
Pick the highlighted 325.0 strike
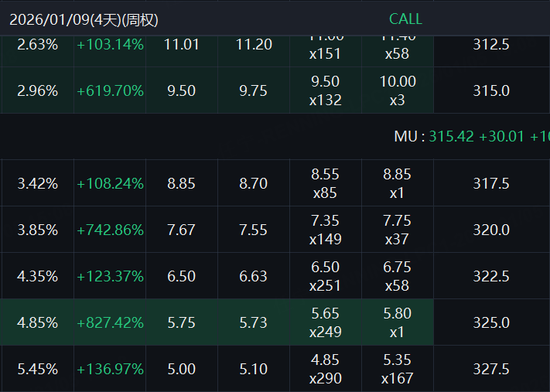pos(490,322)
